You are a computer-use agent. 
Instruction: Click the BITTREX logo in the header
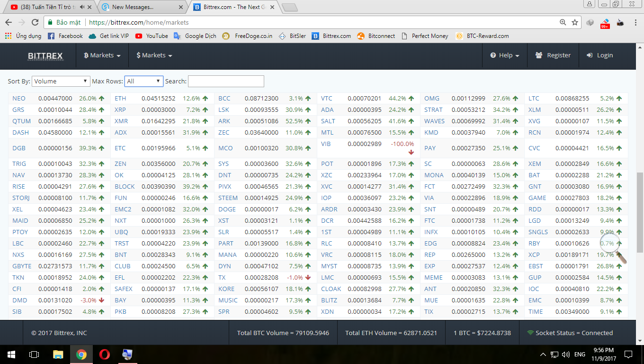tap(45, 56)
